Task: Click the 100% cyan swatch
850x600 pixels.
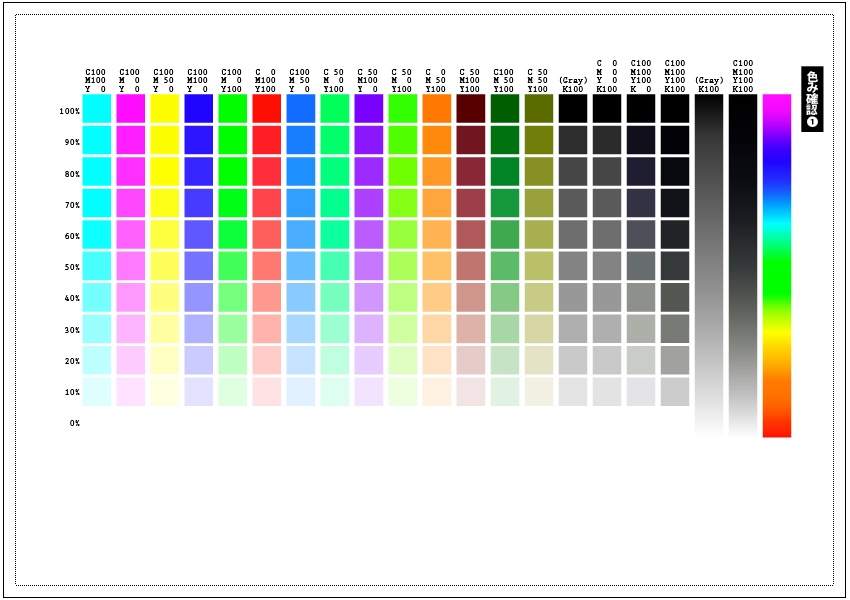Action: [96, 108]
